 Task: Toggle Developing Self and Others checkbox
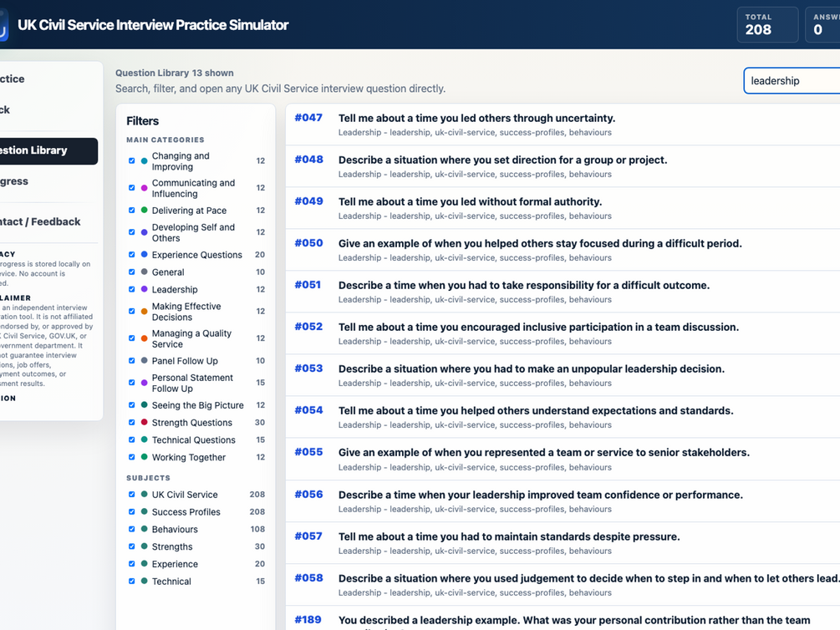(132, 232)
